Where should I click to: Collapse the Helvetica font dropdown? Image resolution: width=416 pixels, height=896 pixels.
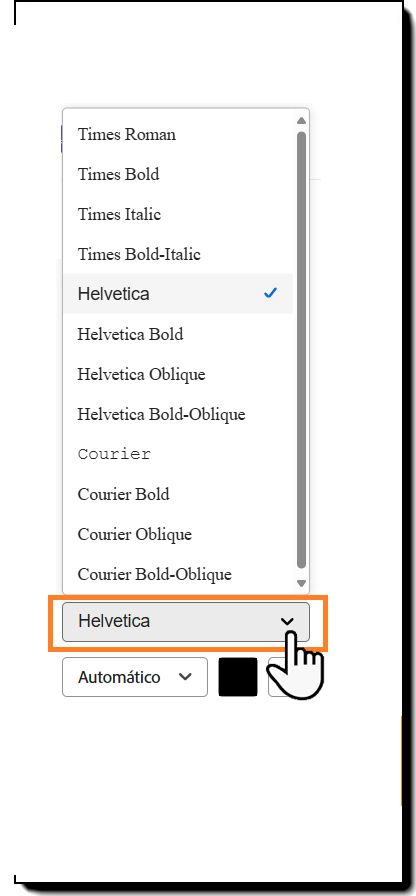tap(186, 622)
